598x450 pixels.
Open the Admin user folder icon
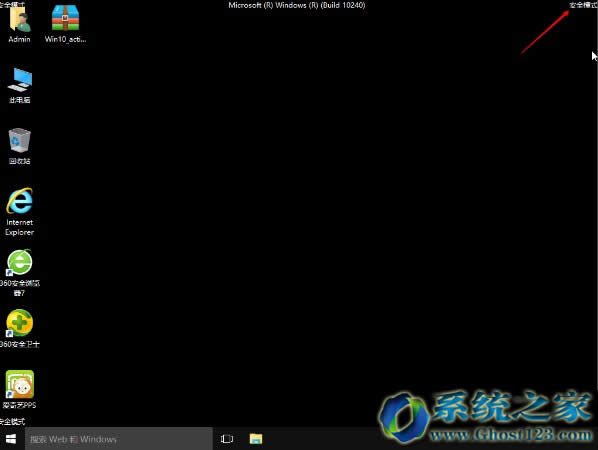19,19
